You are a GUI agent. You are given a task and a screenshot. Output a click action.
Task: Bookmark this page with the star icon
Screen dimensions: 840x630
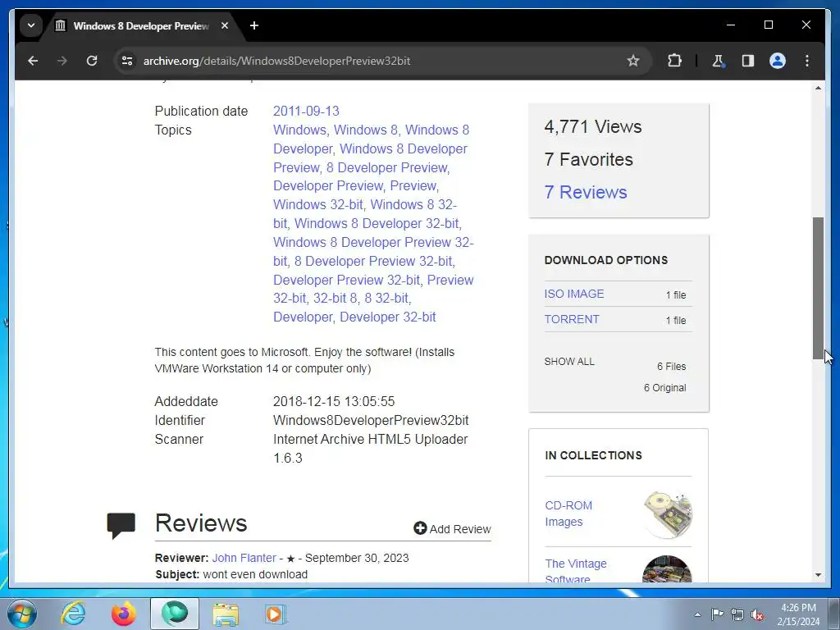point(633,61)
